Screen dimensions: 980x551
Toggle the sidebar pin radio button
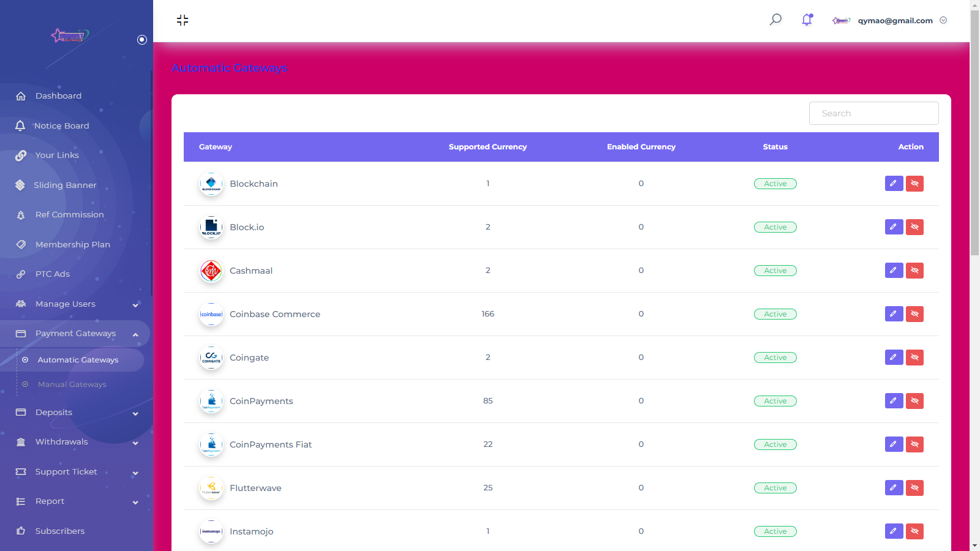point(142,40)
